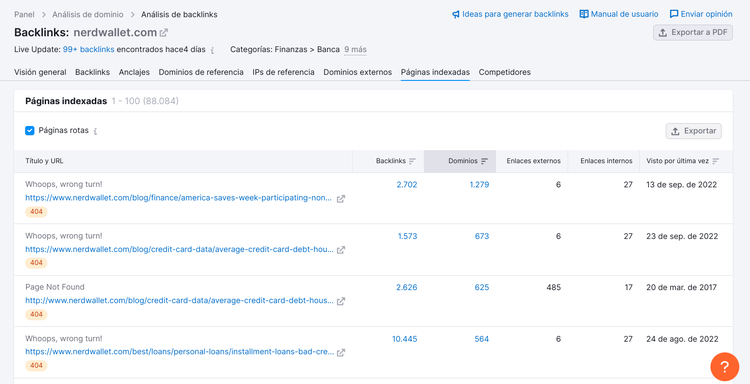Click 10.445 backlinks value
Image resolution: width=750 pixels, height=384 pixels.
click(405, 339)
